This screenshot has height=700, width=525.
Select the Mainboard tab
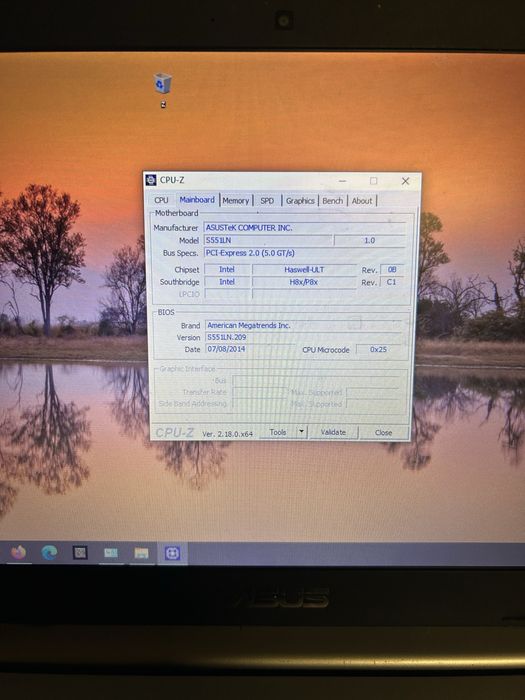point(197,200)
